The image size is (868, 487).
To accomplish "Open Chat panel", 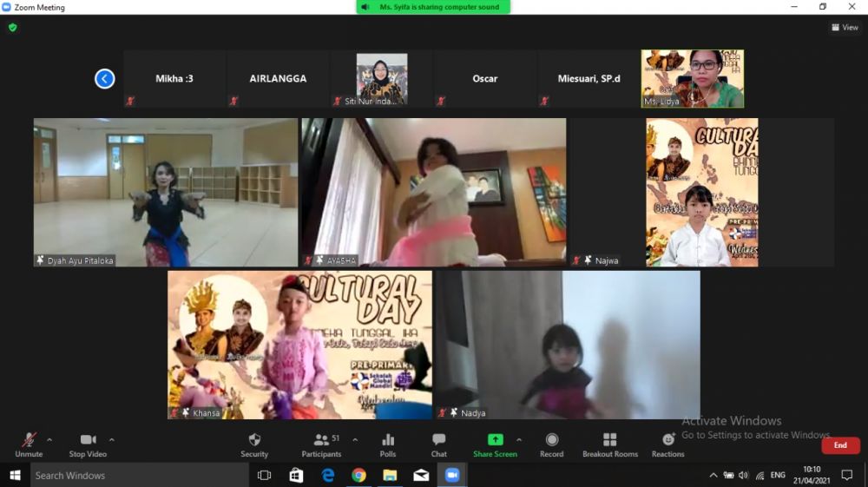I will tap(439, 445).
